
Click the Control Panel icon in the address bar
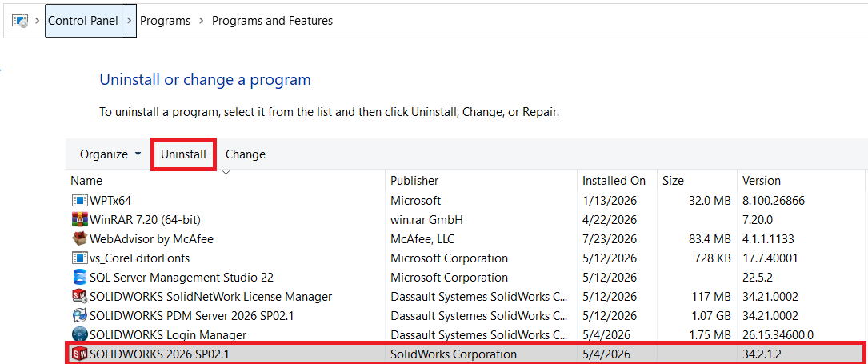coord(20,21)
